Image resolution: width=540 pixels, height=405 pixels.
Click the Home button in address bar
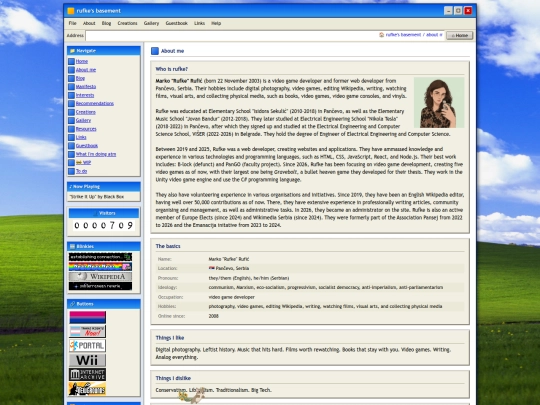[459, 35]
